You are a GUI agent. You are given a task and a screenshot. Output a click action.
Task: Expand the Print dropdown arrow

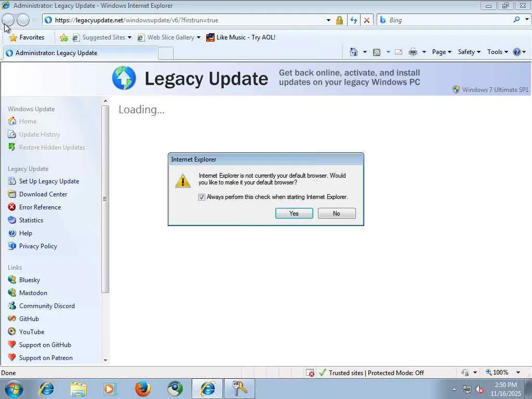(x=424, y=52)
